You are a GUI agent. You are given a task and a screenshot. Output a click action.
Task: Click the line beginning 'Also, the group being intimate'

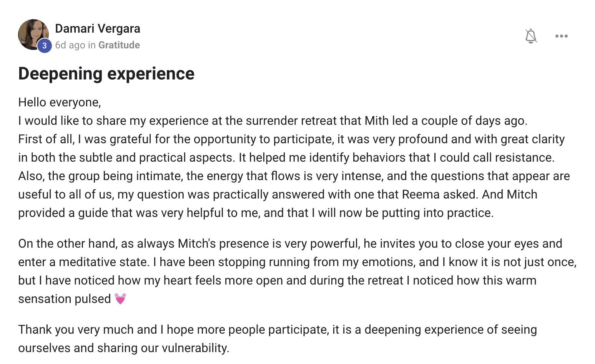point(294,176)
